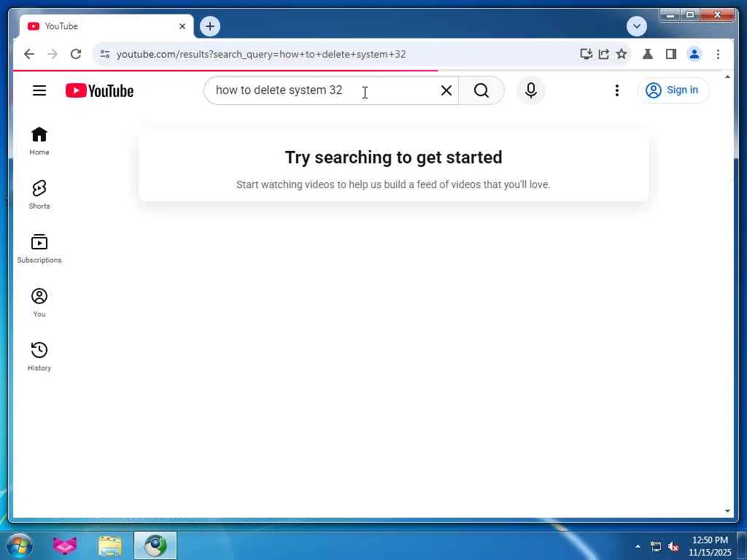Open the Windows Start menu
The width and height of the screenshot is (747, 560).
(x=20, y=545)
